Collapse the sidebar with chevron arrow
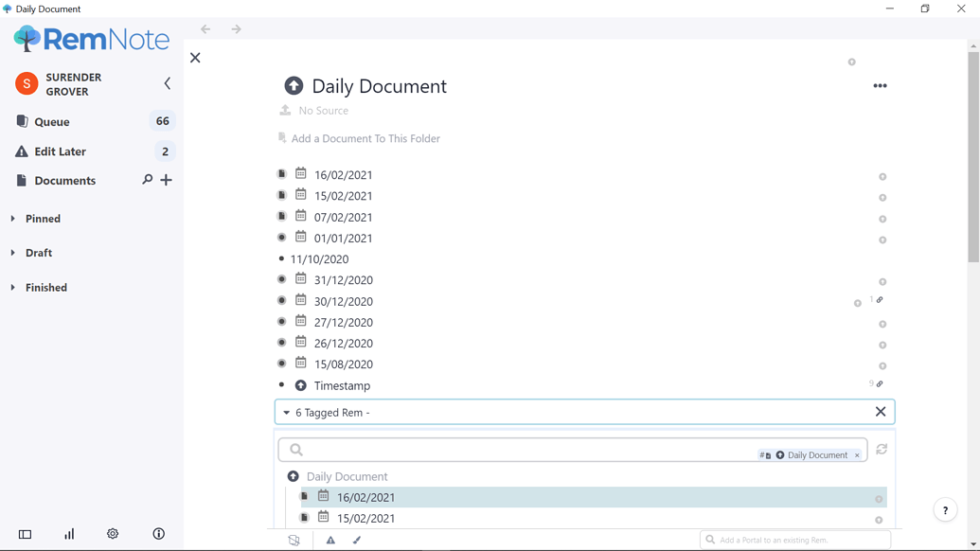This screenshot has width=980, height=551. click(168, 83)
